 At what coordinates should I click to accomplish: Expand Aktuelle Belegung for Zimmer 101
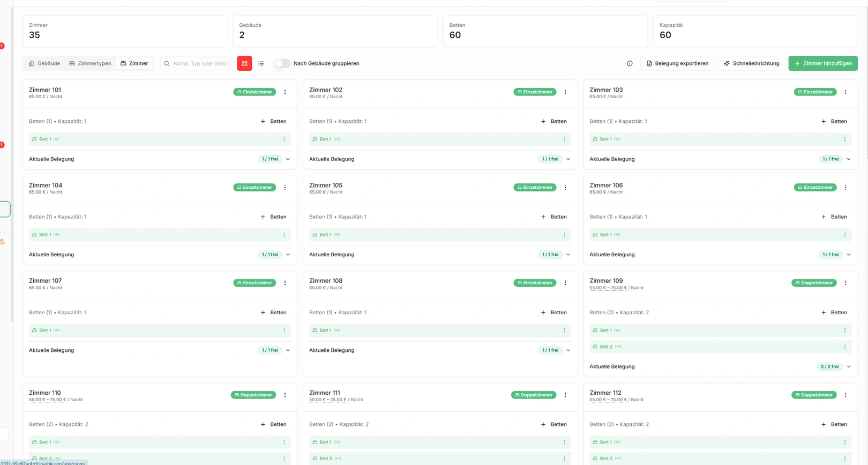(288, 159)
